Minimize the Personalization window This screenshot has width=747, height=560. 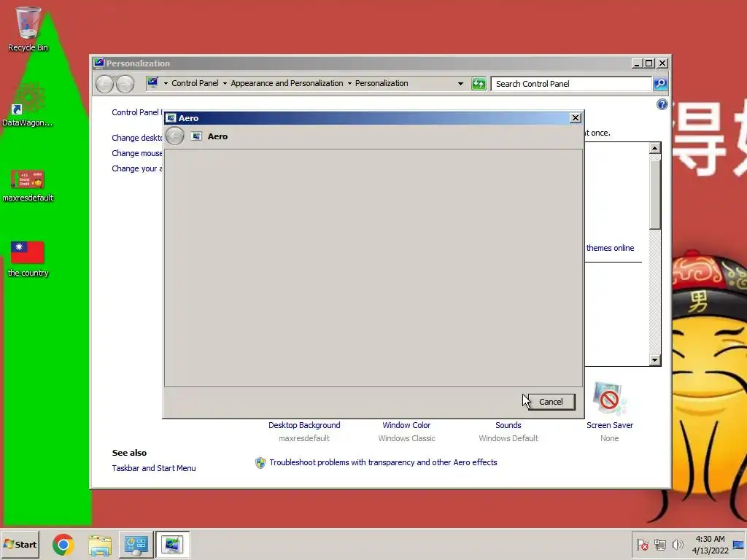[637, 63]
